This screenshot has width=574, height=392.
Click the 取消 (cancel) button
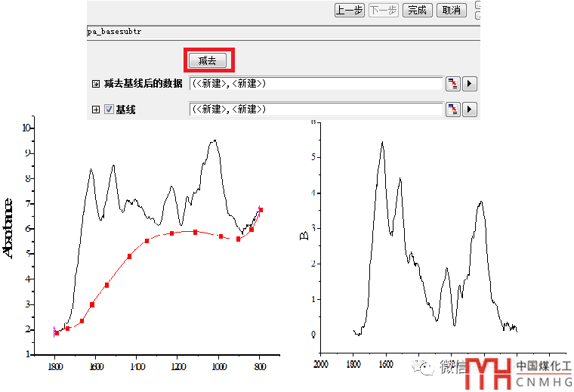pyautogui.click(x=452, y=11)
